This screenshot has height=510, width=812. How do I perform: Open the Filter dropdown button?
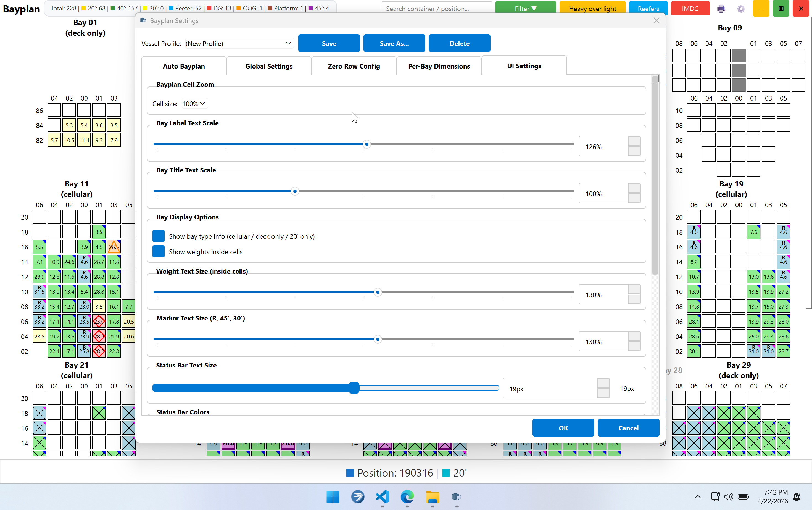[525, 9]
